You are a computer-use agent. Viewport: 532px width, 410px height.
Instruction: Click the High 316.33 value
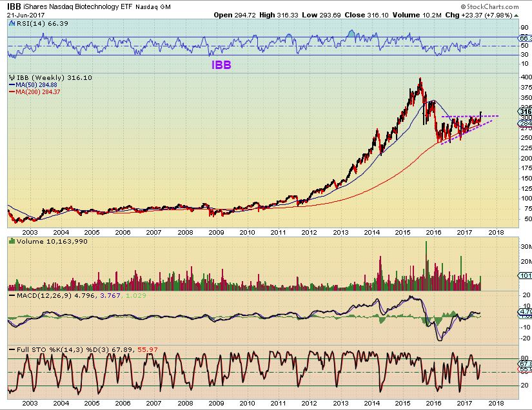279,15
